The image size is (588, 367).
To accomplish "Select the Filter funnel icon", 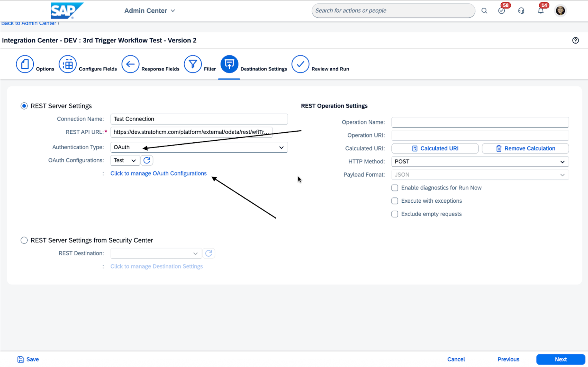I will tap(193, 64).
